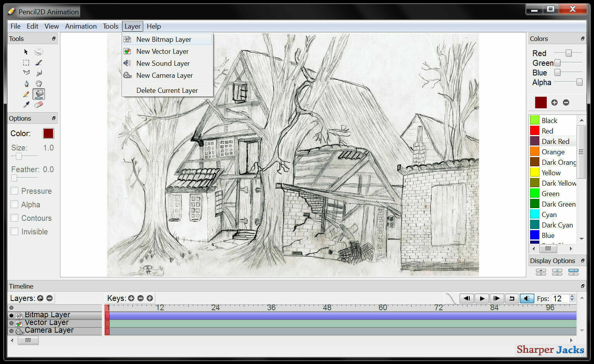Choose the rectangular Select tool
The image size is (594, 364).
tap(26, 63)
